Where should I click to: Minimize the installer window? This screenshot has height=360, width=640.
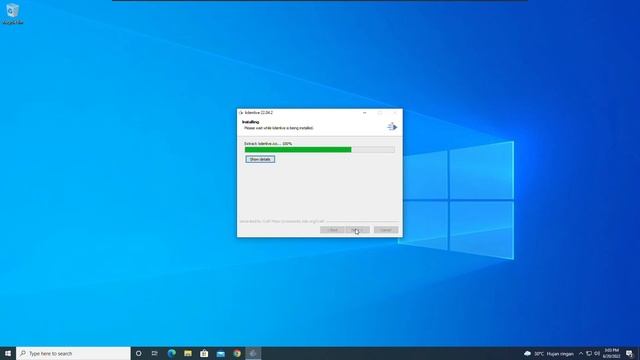364,113
